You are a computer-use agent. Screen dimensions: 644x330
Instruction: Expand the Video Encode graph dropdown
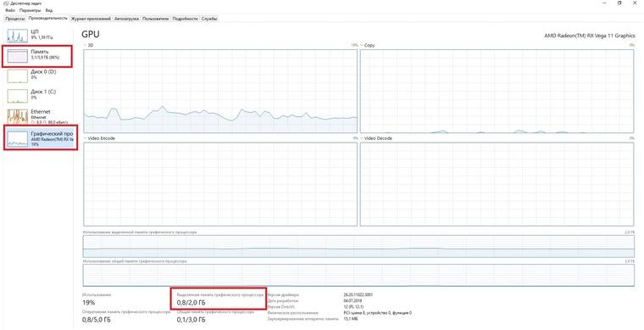point(86,138)
